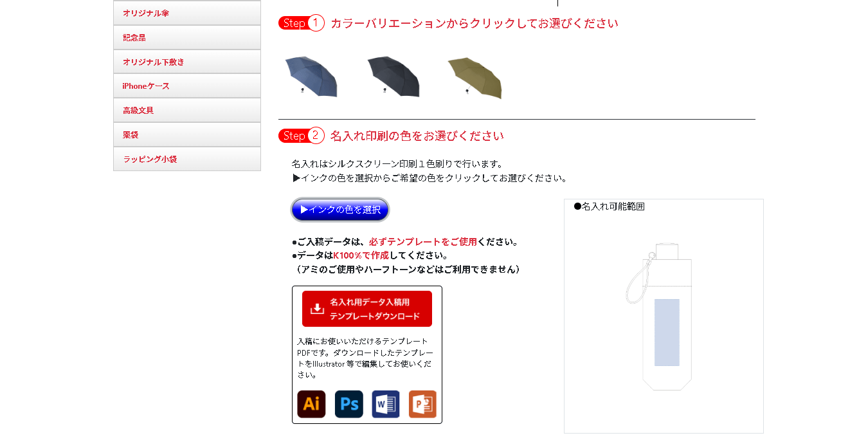Open the 栗袋 sidebar category

point(187,134)
